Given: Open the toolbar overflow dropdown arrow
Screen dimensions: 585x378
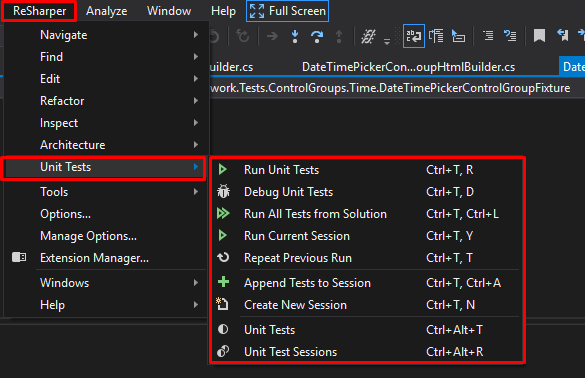Looking at the screenshot, I should 387,41.
